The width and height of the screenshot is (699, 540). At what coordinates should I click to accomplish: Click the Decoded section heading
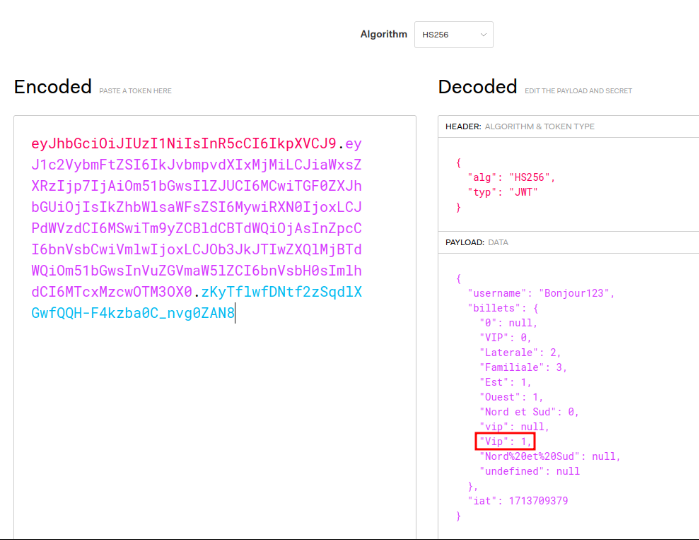click(x=476, y=87)
